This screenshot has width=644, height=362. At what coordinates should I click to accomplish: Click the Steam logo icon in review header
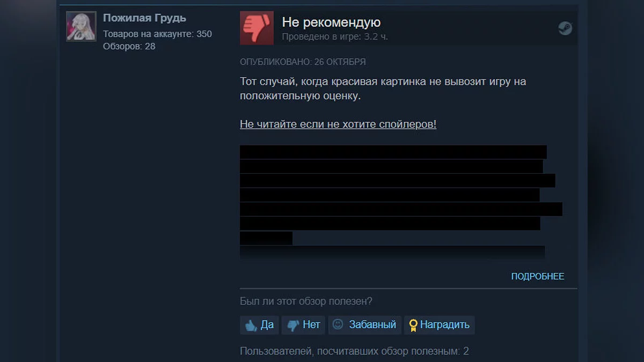pyautogui.click(x=565, y=28)
